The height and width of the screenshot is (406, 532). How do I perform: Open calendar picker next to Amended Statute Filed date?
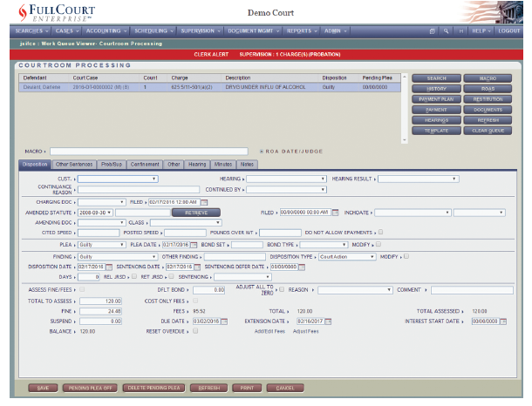tap(335, 213)
